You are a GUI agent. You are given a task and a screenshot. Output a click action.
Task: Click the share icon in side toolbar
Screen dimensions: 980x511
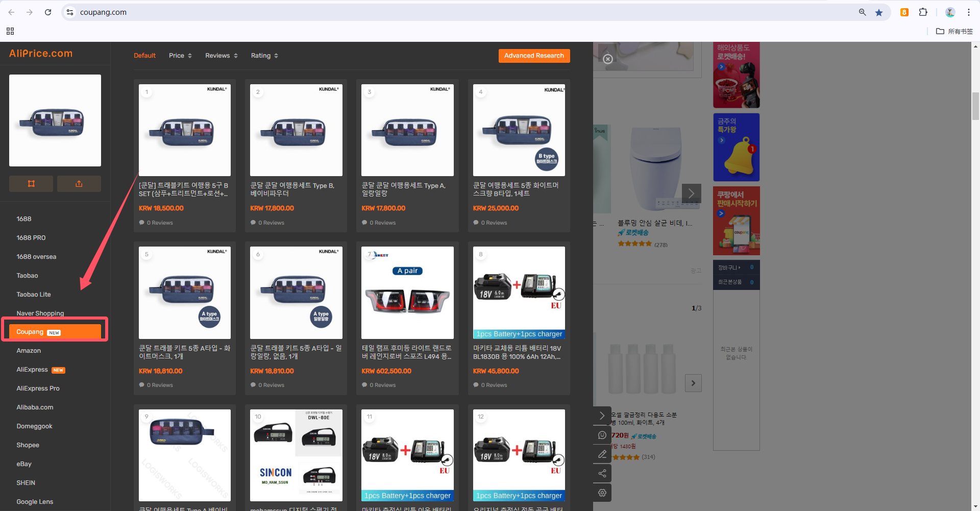(602, 473)
